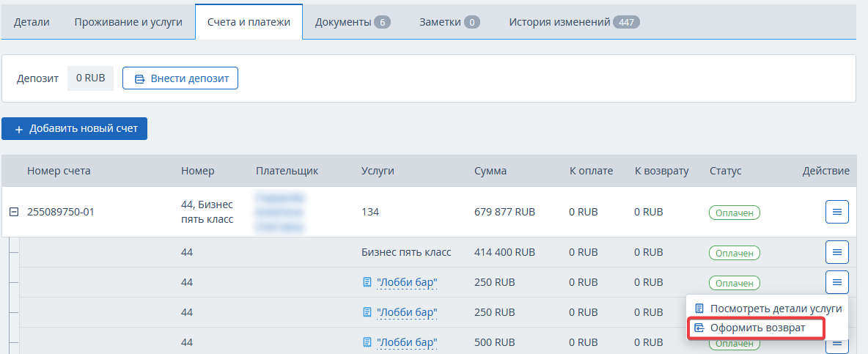Click room cell 44, Бизнес пять класс
This screenshot has width=868, height=354.
207,212
